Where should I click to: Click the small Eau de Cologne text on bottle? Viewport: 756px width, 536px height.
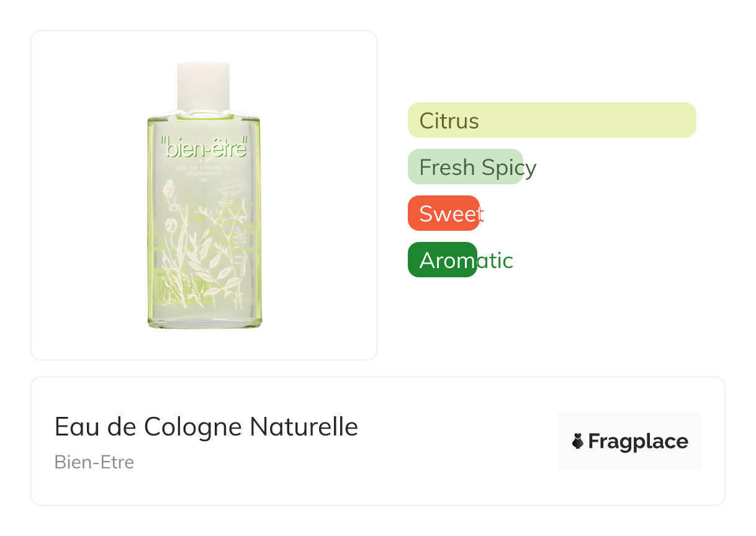(x=204, y=171)
